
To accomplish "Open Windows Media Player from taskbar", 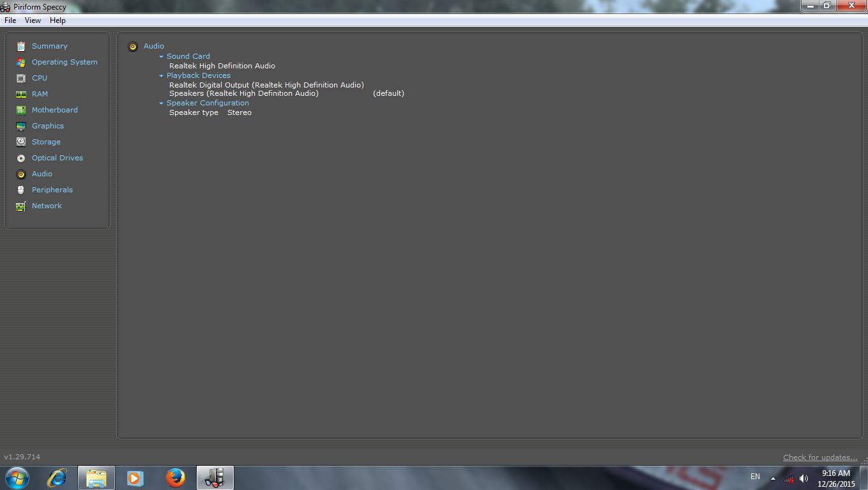I will (135, 478).
